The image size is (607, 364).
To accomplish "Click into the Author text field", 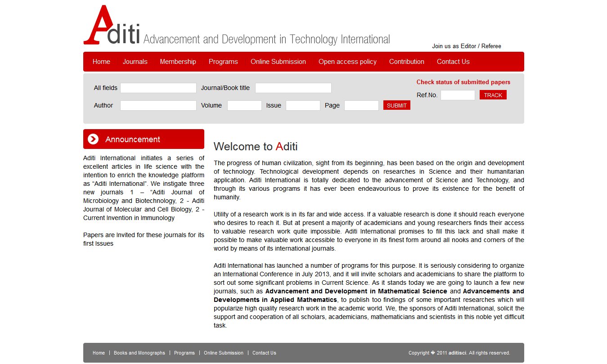I will pos(158,105).
